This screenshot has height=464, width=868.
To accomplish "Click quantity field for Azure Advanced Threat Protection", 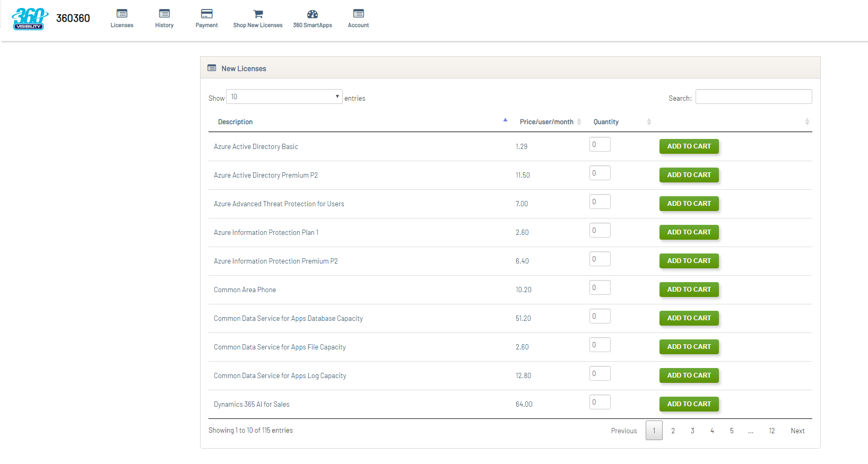I will [600, 202].
